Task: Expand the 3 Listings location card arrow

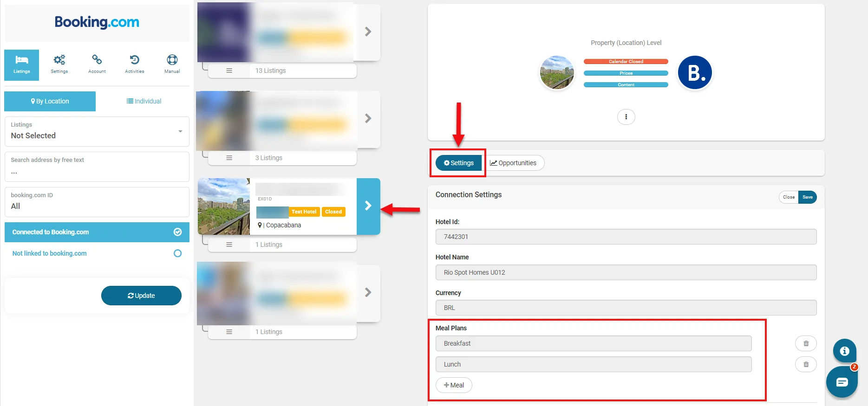Action: pos(368,118)
